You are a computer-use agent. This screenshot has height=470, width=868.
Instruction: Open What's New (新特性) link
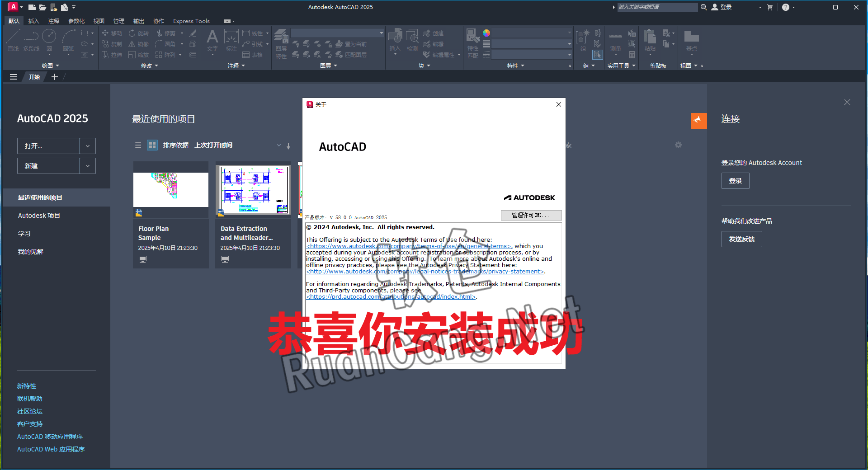(27, 386)
